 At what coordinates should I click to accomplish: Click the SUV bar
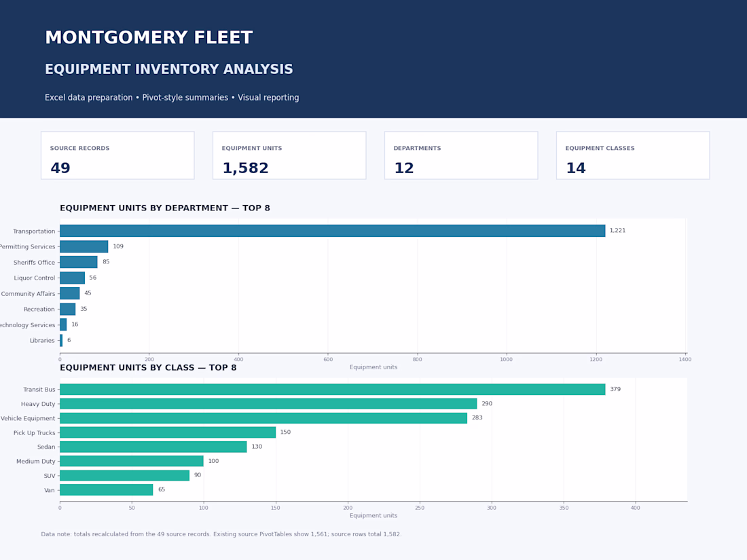(125, 476)
